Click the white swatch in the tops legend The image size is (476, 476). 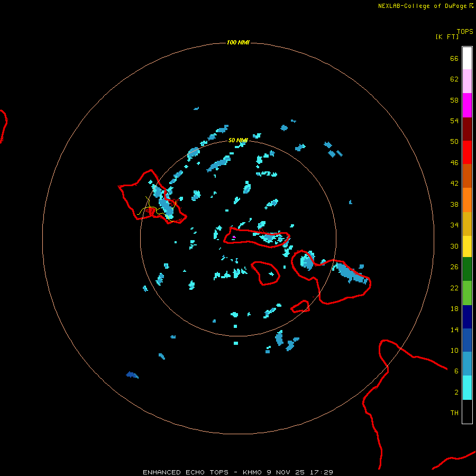[467, 58]
